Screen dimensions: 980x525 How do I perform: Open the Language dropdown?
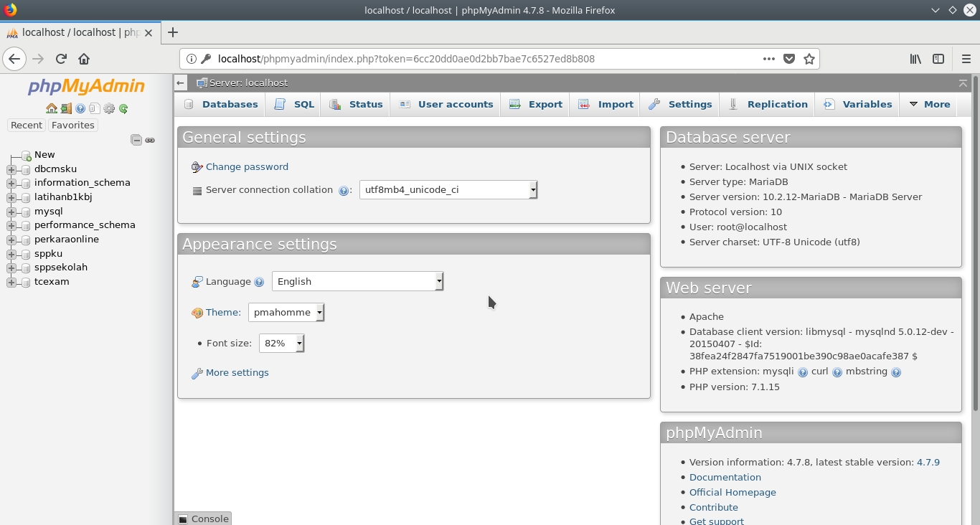357,281
